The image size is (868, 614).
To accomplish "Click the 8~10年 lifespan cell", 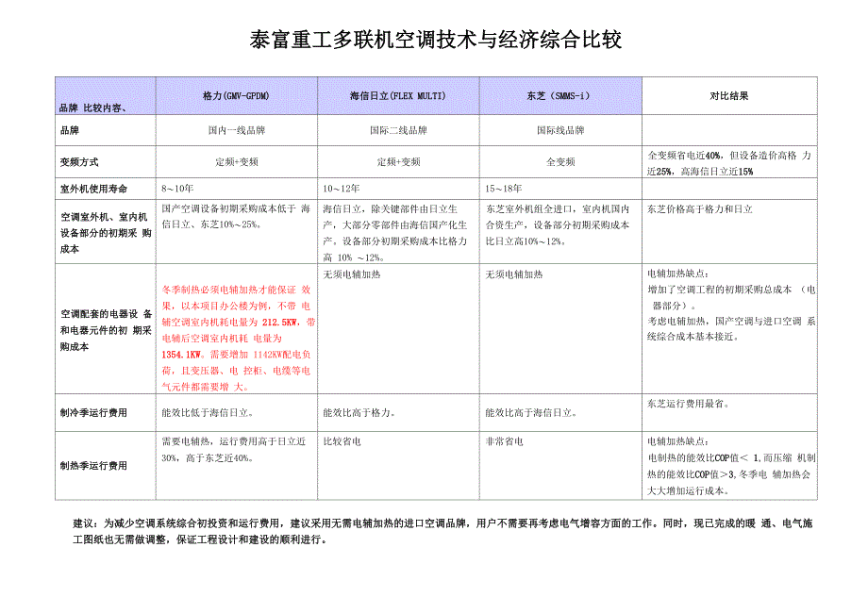I will 177,190.
